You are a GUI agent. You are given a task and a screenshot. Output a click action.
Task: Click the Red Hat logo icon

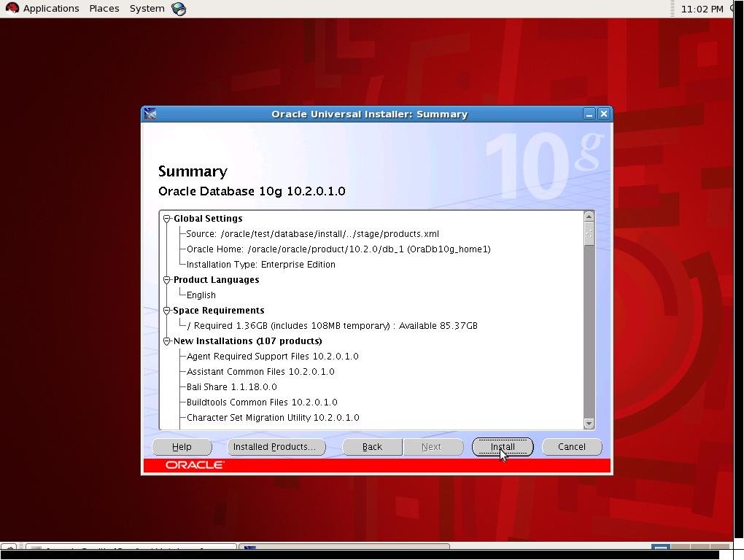(x=12, y=8)
